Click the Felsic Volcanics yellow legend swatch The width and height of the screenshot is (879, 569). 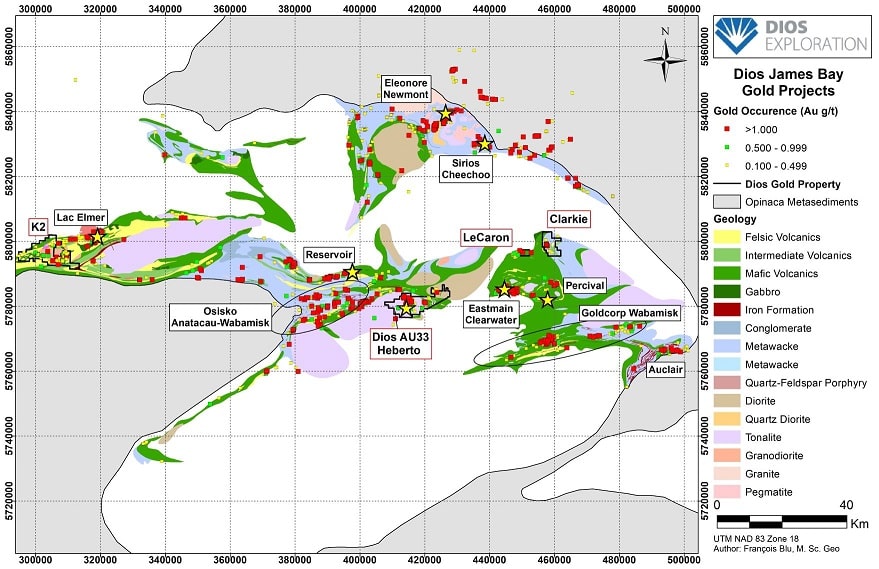pyautogui.click(x=731, y=237)
